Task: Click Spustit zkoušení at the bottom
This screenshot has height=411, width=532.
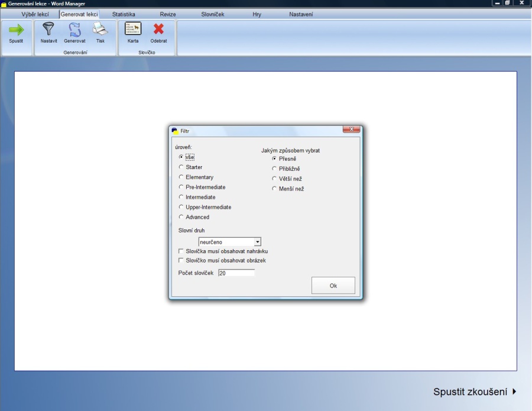Action: tap(474, 391)
